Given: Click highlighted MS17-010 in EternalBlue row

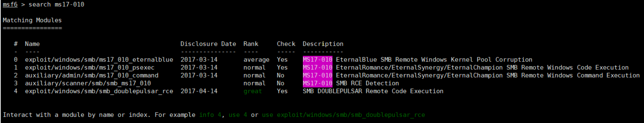Looking at the screenshot, I should 317,60.
